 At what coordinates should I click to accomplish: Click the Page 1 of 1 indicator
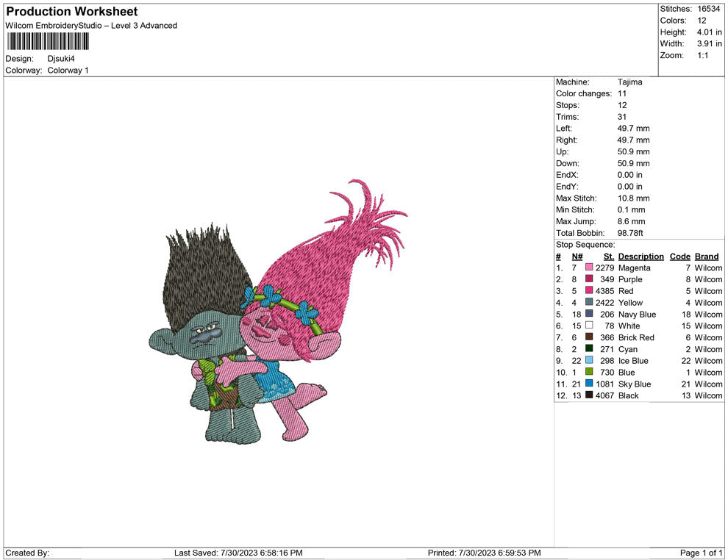(x=701, y=553)
